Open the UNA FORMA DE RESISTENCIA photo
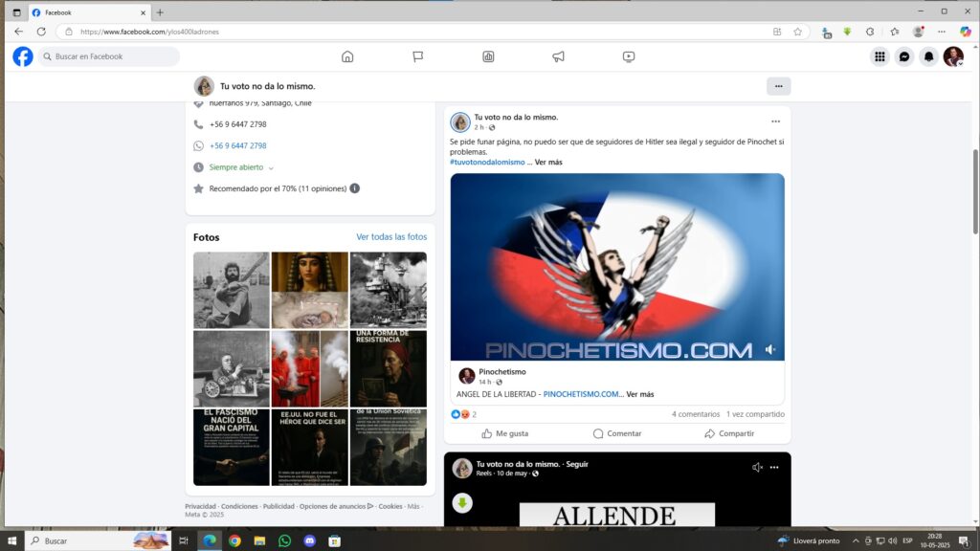Viewport: 980px width, 551px height. tap(389, 368)
